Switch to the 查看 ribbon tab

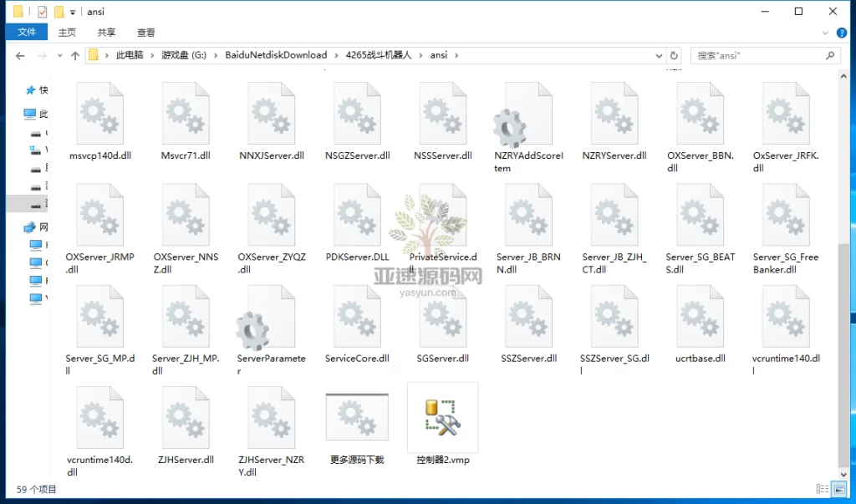[x=145, y=32]
